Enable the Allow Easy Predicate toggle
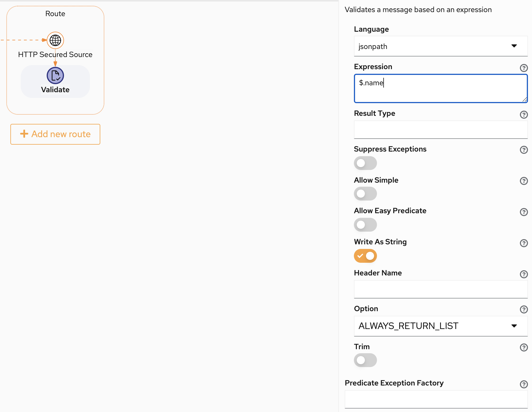532x412 pixels. point(365,225)
